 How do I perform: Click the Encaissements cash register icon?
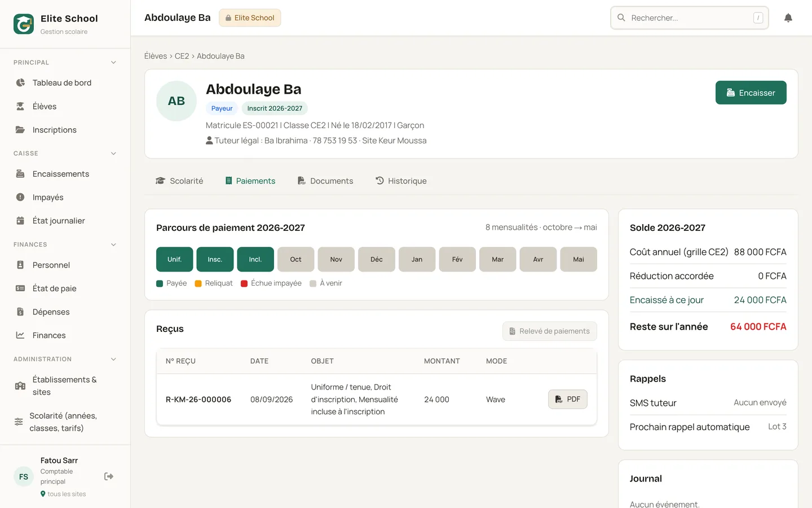pyautogui.click(x=20, y=174)
